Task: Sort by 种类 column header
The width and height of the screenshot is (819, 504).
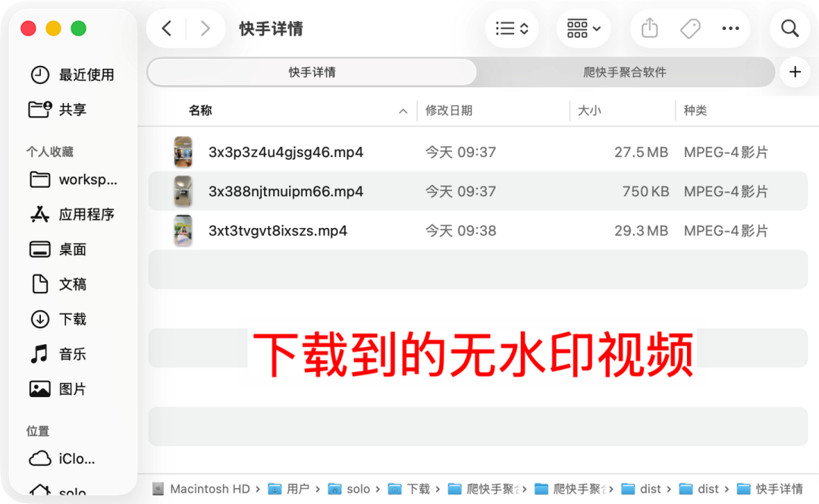Action: click(695, 110)
